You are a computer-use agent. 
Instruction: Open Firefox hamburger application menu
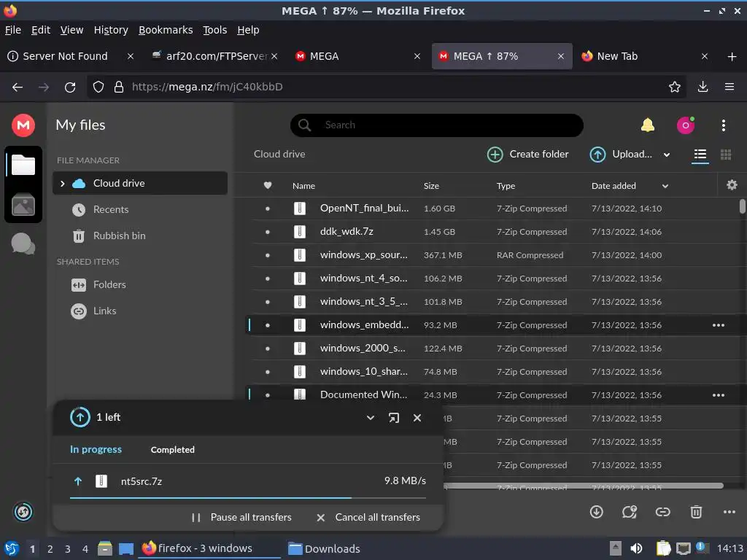[x=729, y=87]
